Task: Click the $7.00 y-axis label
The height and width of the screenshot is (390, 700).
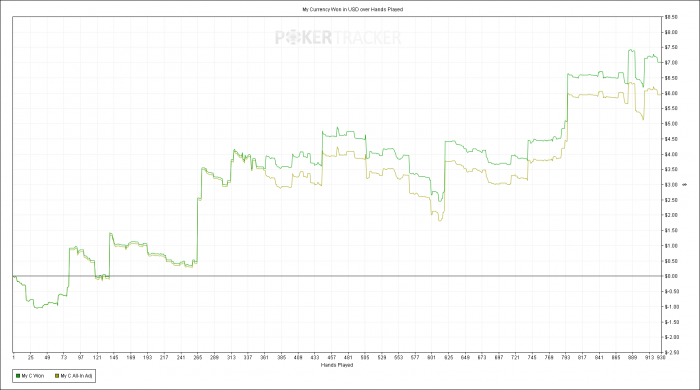Action: pyautogui.click(x=671, y=63)
